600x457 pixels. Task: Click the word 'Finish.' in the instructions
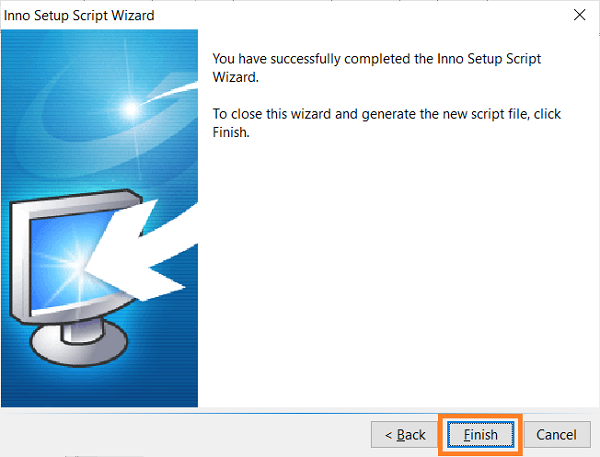click(x=231, y=132)
